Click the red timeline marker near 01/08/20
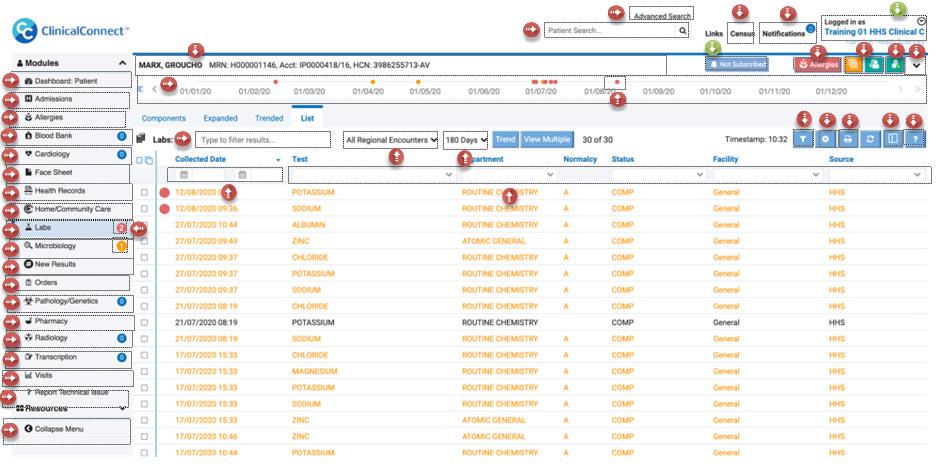 (617, 82)
